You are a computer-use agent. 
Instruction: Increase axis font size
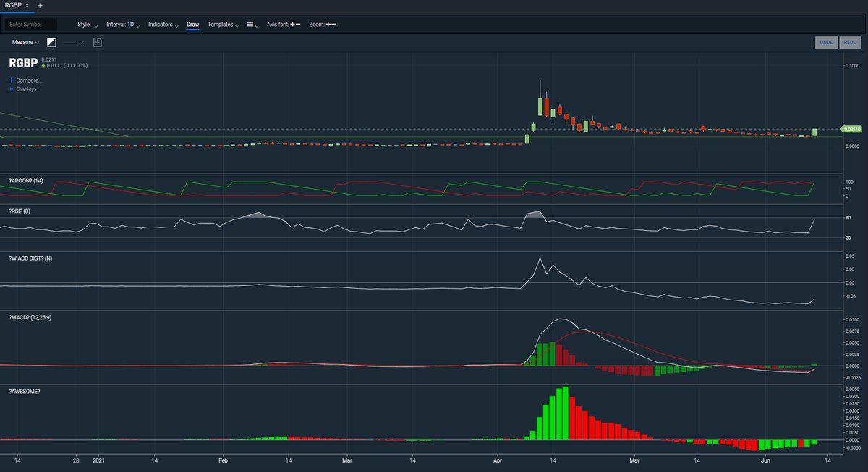[x=292, y=25]
